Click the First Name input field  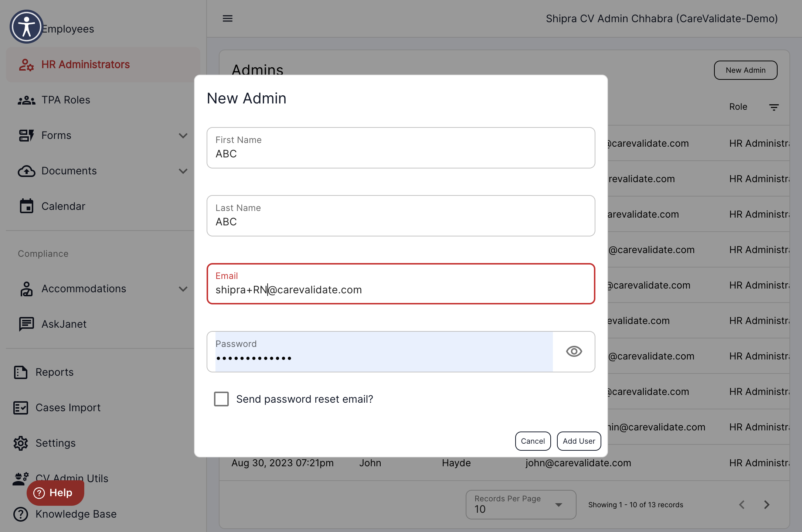click(x=401, y=148)
